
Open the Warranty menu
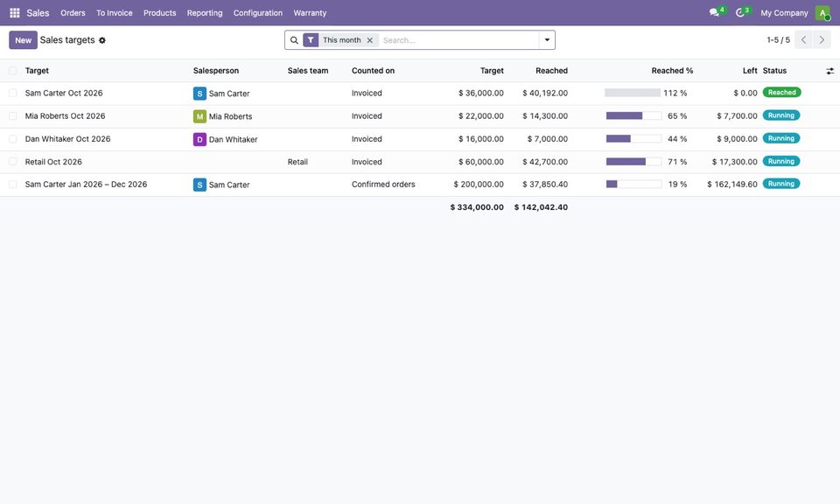(310, 13)
